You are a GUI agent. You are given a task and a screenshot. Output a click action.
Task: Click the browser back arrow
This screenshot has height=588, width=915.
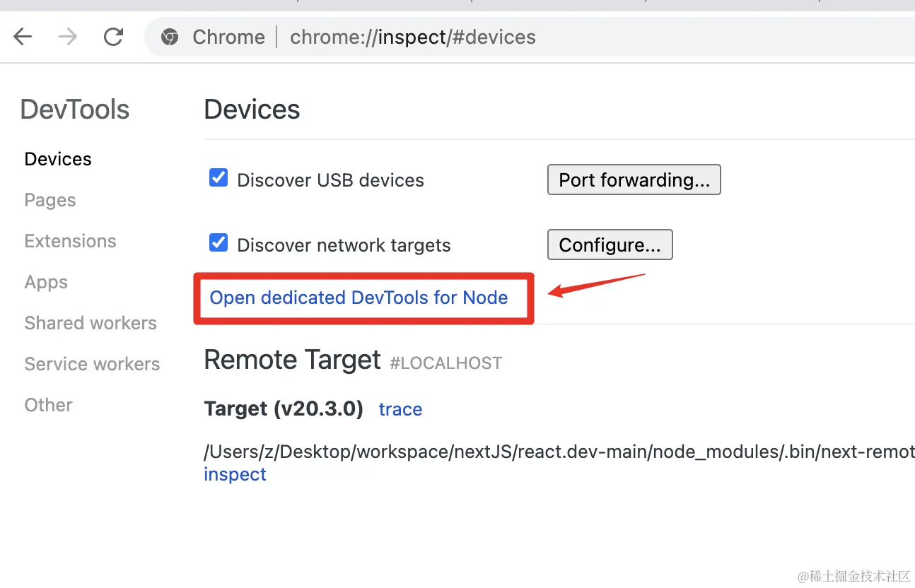[23, 37]
